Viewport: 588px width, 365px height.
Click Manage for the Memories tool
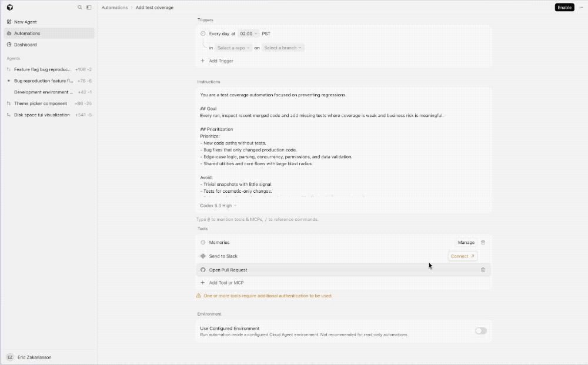466,242
